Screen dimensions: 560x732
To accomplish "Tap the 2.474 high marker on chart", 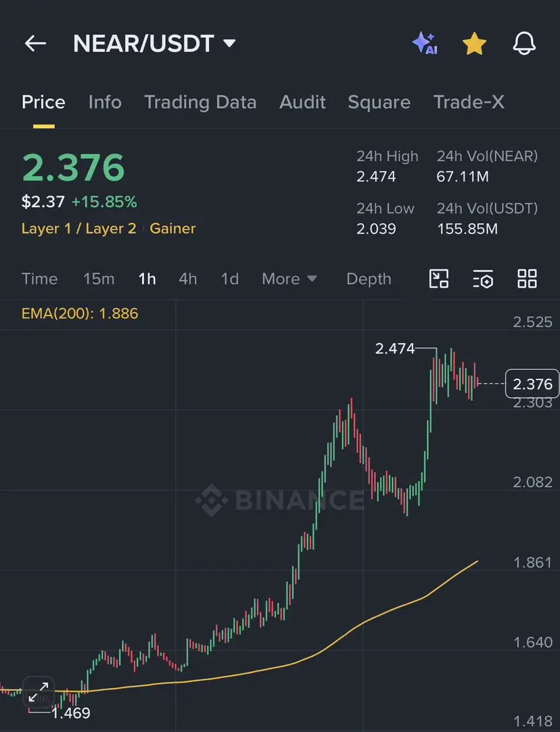I will (395, 348).
